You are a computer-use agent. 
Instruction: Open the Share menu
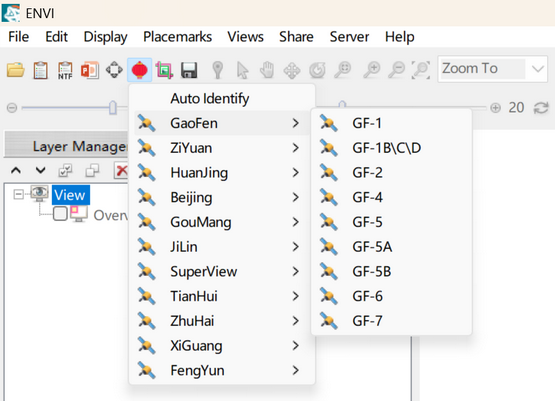(296, 37)
